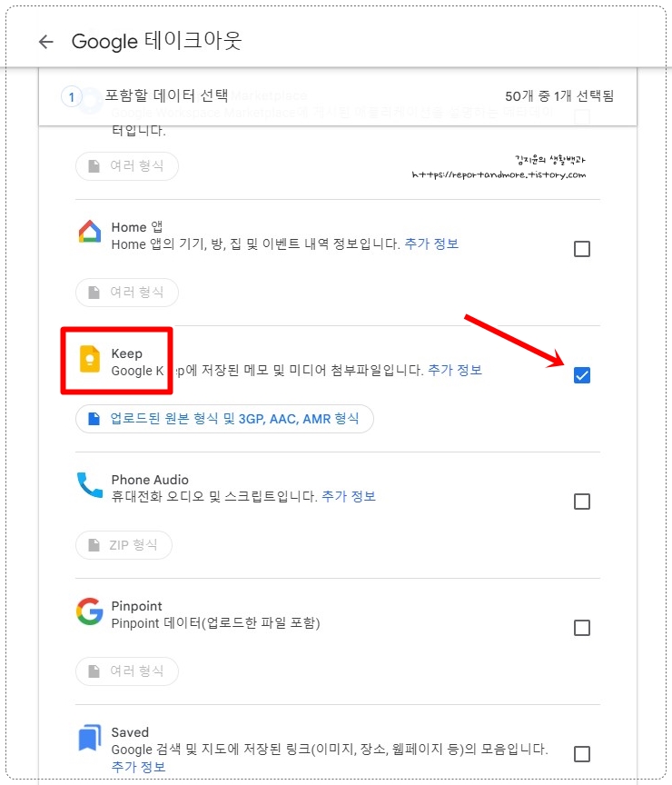The height and width of the screenshot is (785, 672).
Task: Click the 휴대전화 오디오 및 스크립트입니다 description
Action: click(214, 496)
